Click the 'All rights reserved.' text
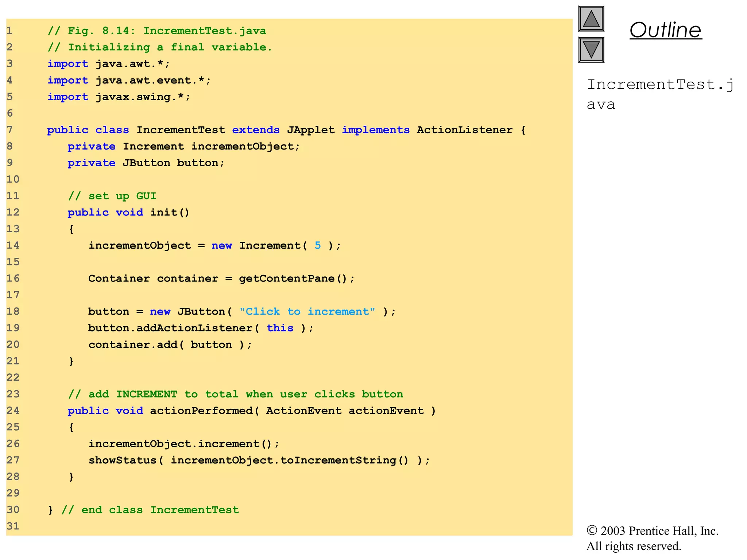747x560 pixels. tap(634, 546)
